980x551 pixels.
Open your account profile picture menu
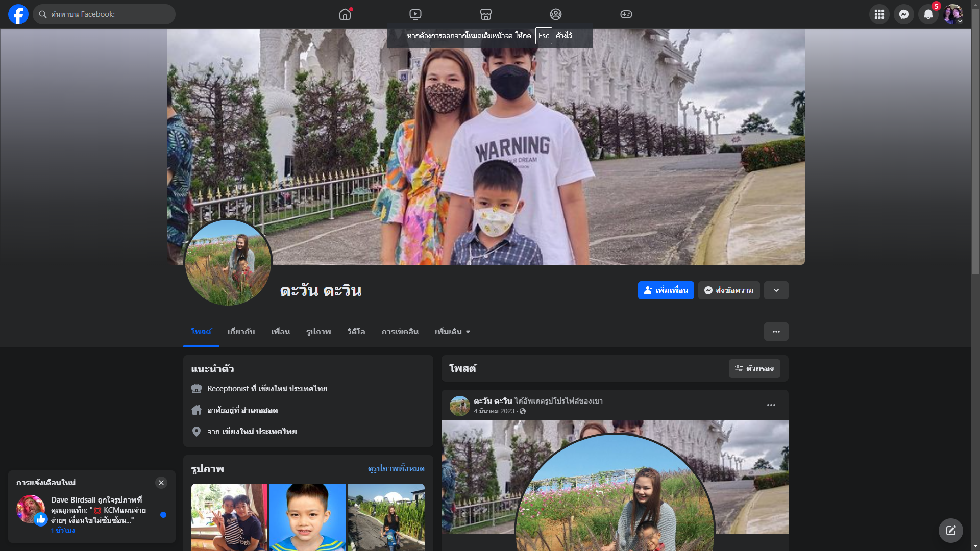(952, 14)
